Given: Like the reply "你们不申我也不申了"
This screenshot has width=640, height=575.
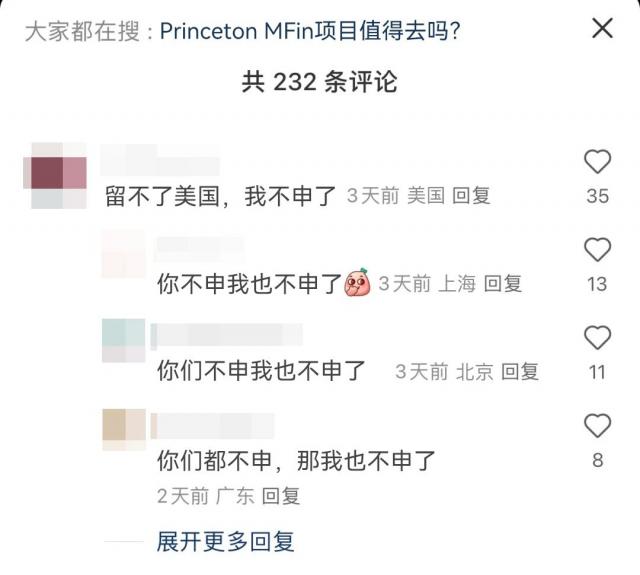Looking at the screenshot, I should (x=597, y=338).
